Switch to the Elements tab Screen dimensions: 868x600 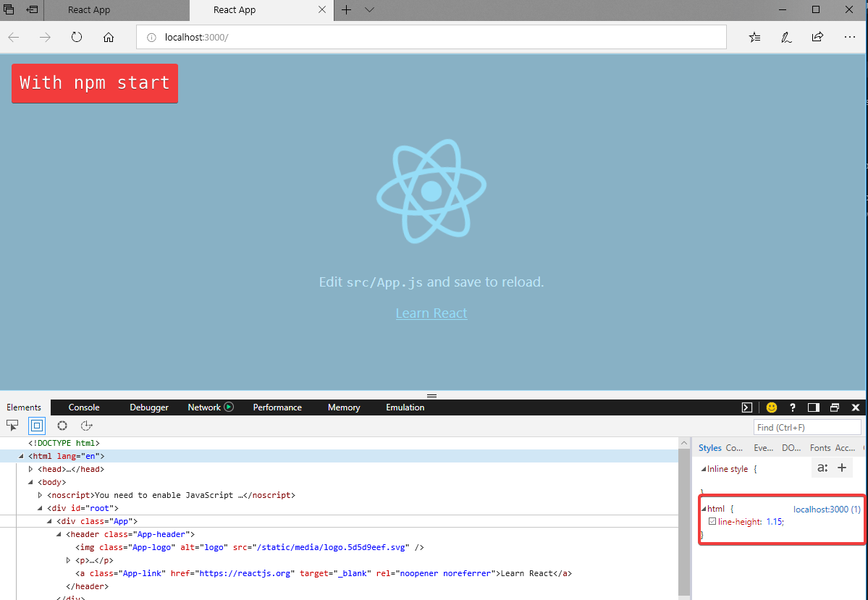(24, 407)
